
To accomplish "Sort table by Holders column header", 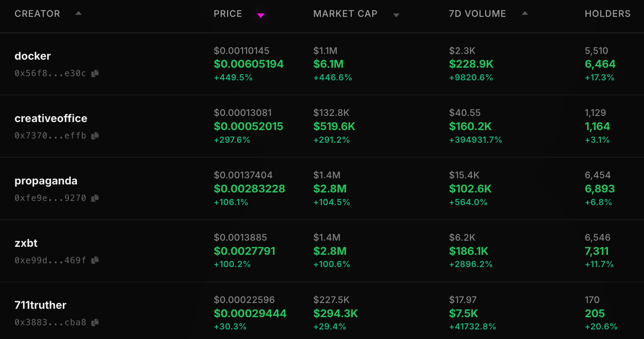I will (x=607, y=14).
